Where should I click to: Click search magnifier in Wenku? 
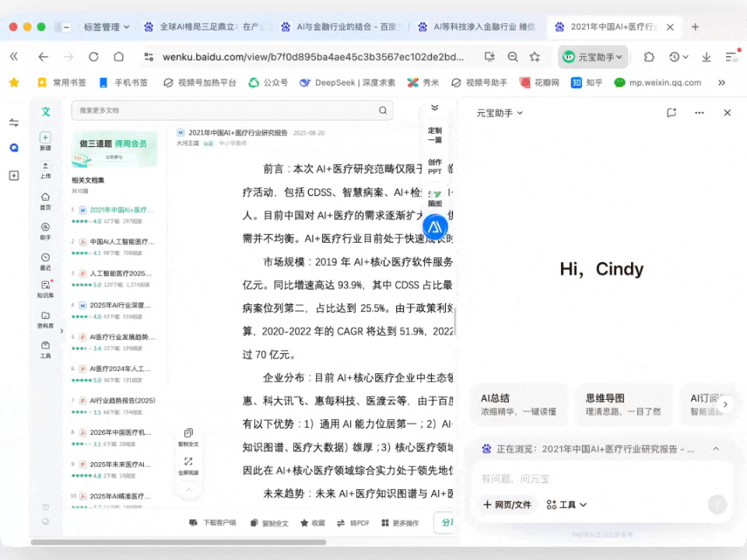pyautogui.click(x=383, y=110)
